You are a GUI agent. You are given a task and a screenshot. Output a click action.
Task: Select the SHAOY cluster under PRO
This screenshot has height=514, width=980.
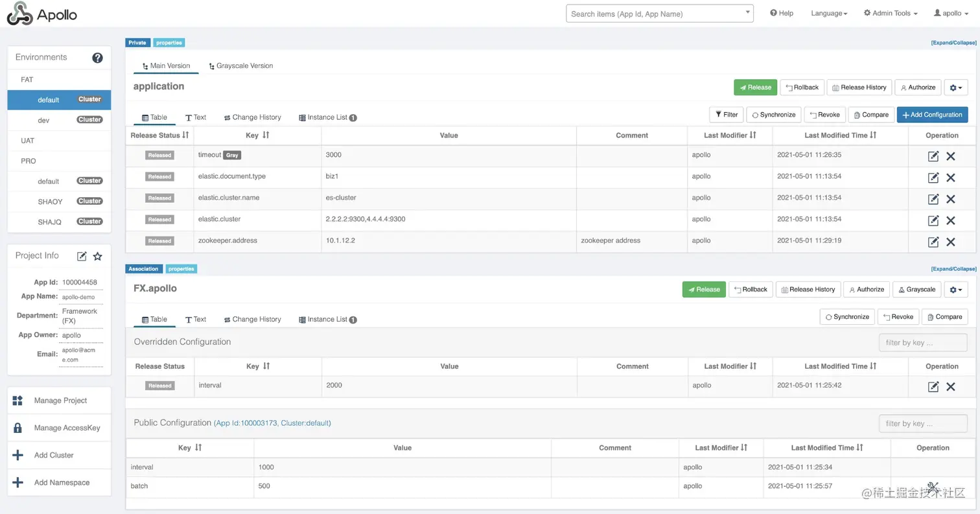click(x=59, y=202)
